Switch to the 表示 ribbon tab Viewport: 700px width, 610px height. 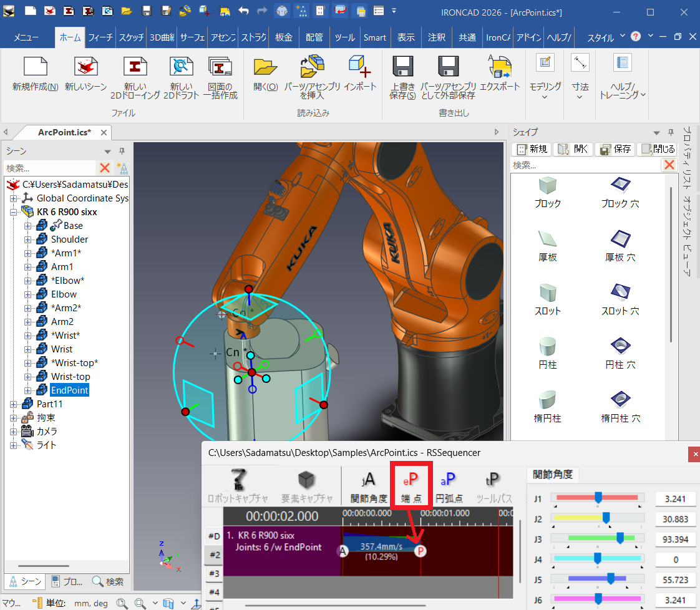[406, 37]
